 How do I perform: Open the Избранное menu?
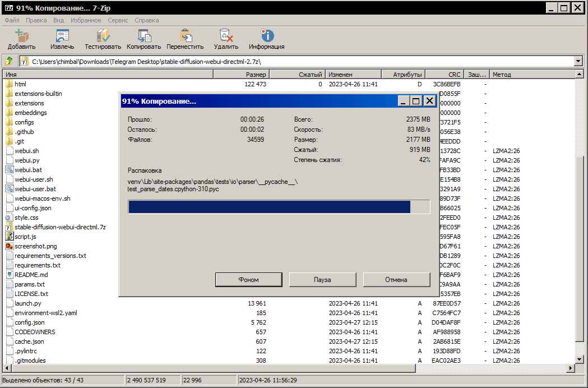click(86, 20)
